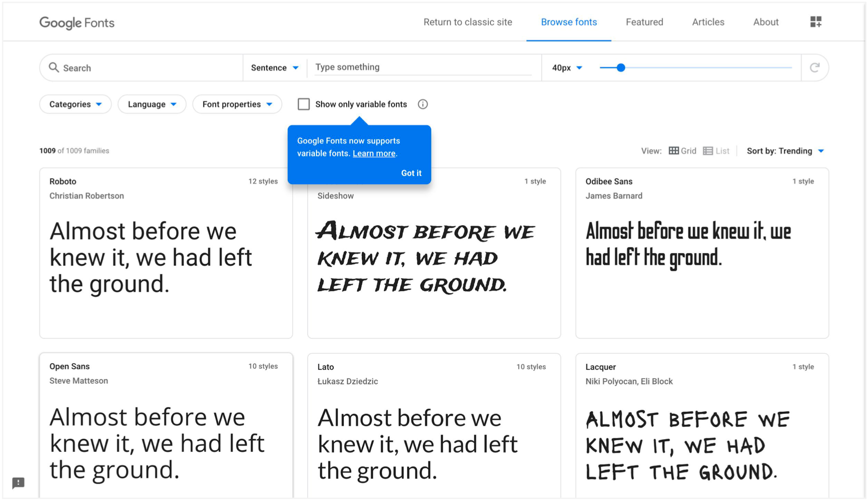Click the reset refresh icon

pyautogui.click(x=815, y=67)
